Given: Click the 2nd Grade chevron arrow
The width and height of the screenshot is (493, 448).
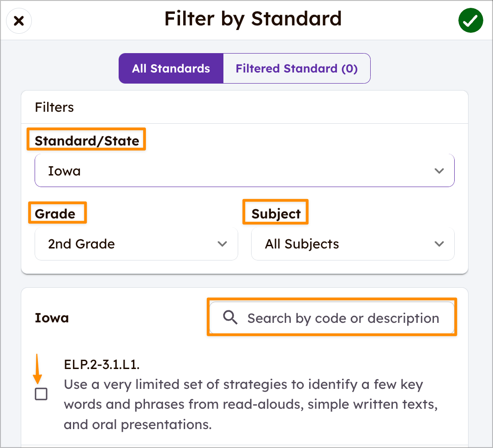Looking at the screenshot, I should (x=222, y=244).
